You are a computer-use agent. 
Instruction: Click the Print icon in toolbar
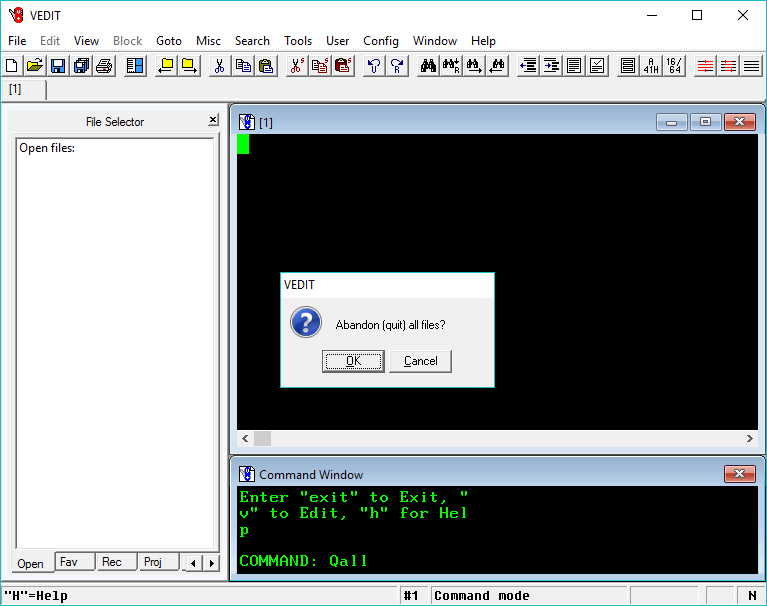(x=104, y=66)
